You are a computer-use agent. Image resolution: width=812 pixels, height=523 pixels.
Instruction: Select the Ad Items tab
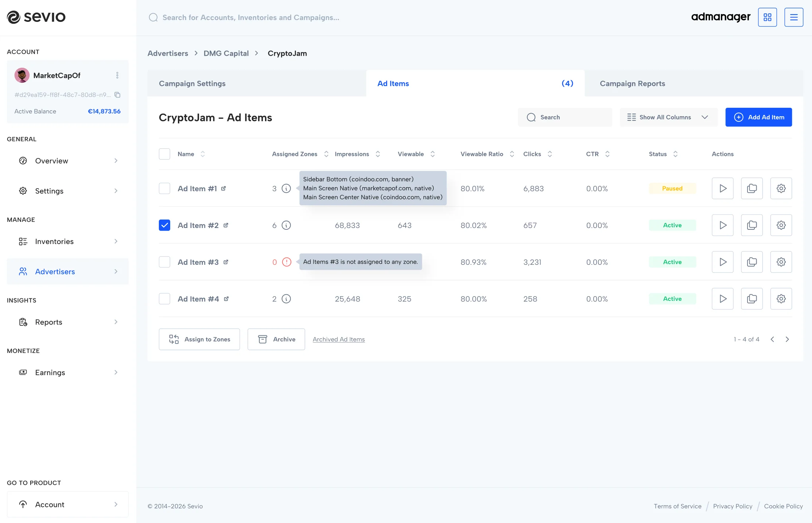tap(475, 83)
